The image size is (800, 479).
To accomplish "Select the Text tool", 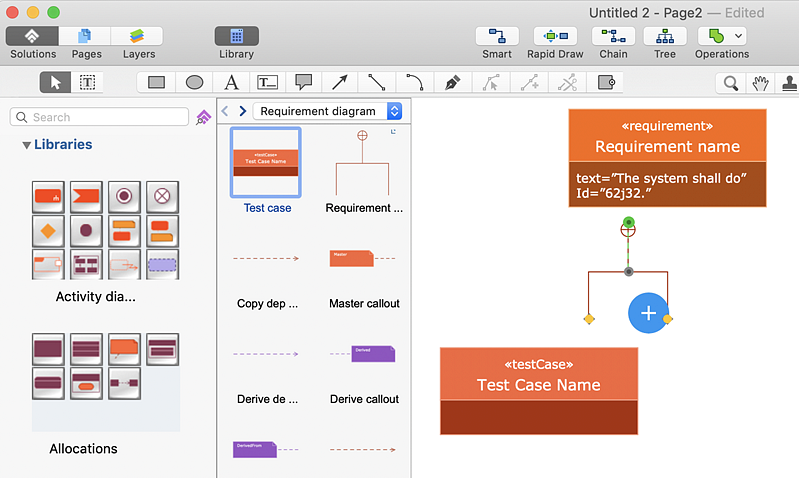I will click(x=231, y=82).
